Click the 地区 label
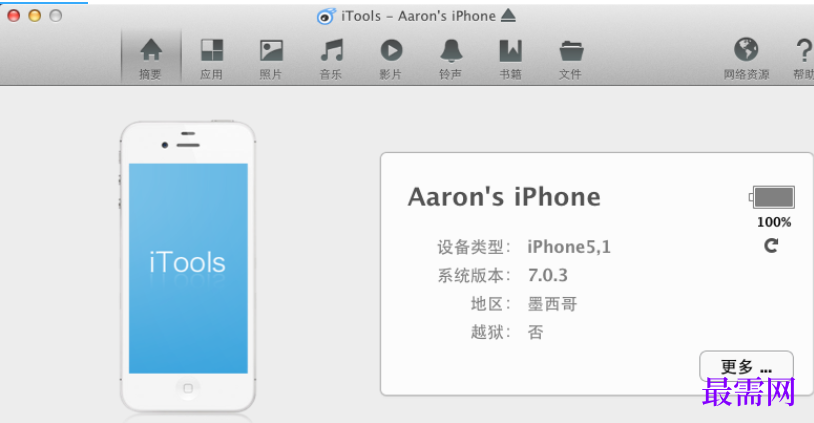This screenshot has height=423, width=814. tap(491, 304)
